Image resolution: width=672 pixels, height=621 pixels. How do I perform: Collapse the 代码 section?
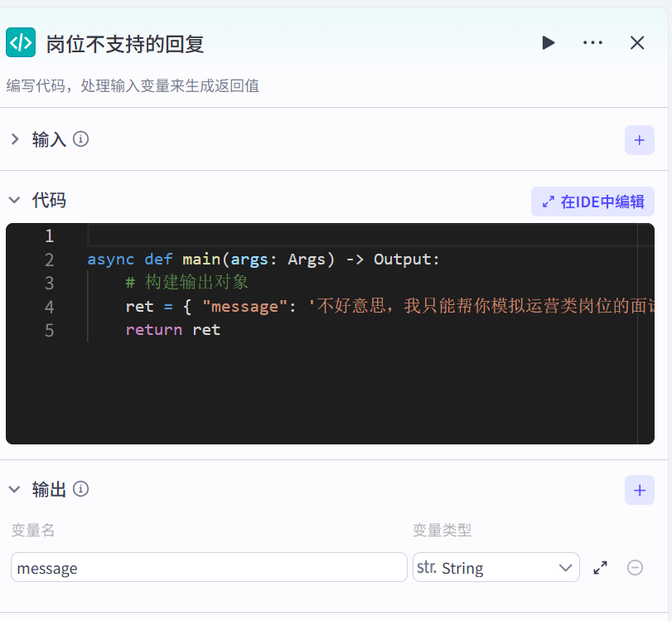click(14, 200)
